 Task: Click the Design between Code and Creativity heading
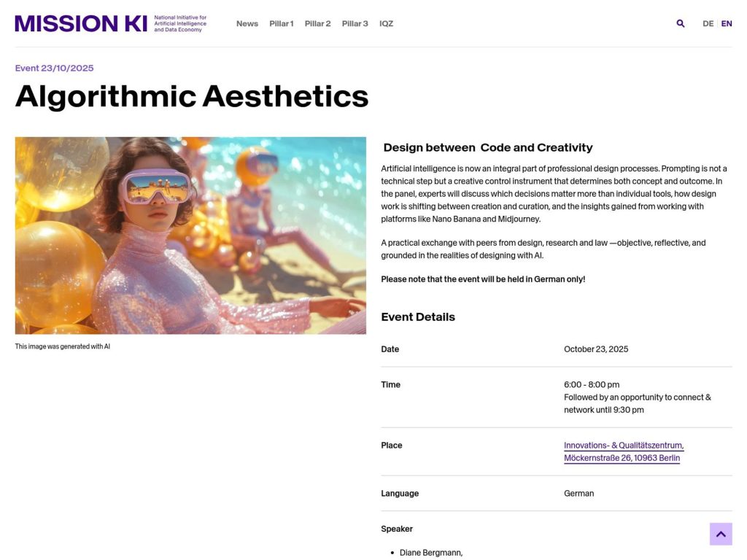click(487, 147)
